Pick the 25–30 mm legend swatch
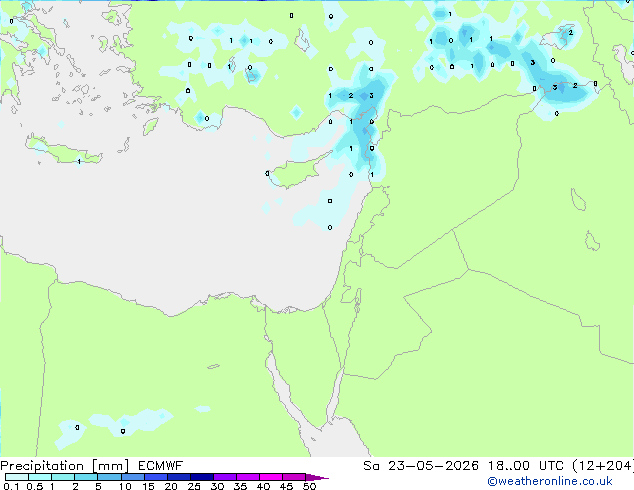The width and height of the screenshot is (634, 490). point(202,477)
